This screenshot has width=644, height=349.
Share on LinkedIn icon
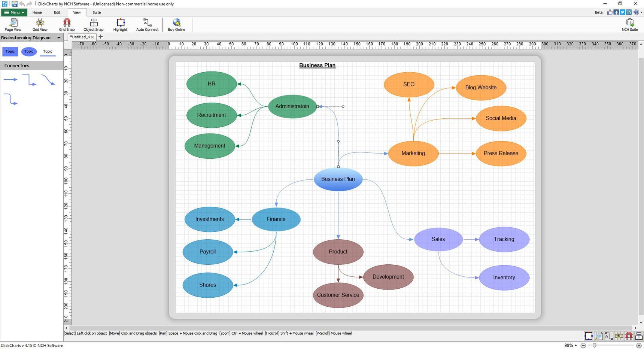(x=629, y=12)
